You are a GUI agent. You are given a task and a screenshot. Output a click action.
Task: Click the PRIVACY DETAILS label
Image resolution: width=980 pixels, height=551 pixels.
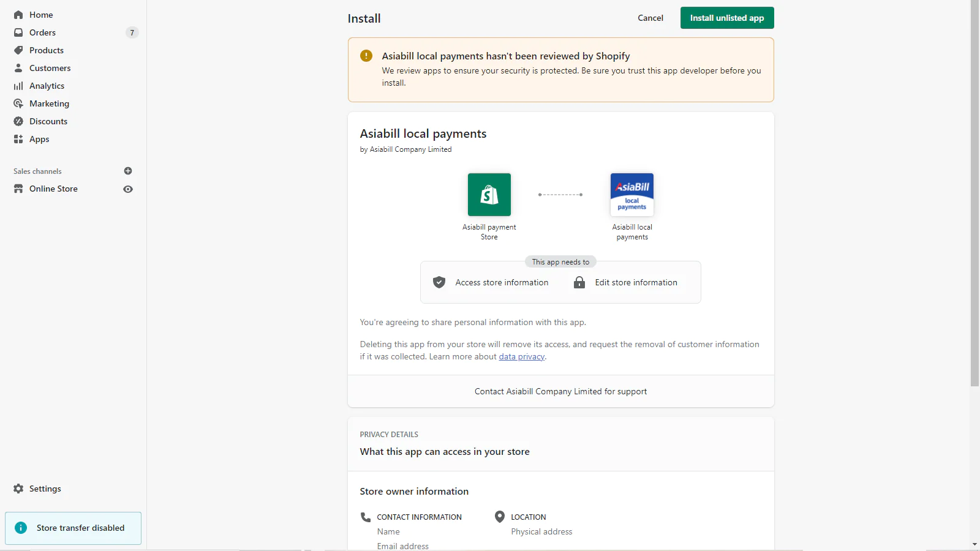389,435
